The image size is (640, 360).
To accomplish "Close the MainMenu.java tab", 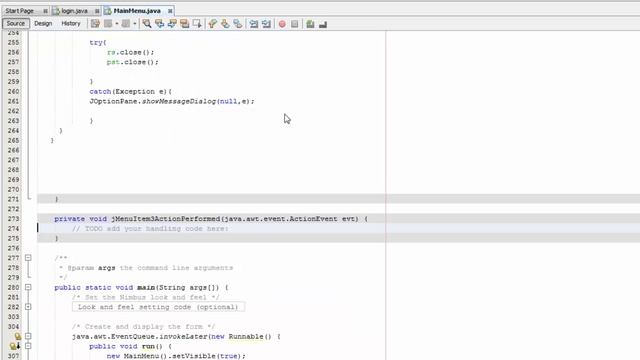I will [170, 11].
